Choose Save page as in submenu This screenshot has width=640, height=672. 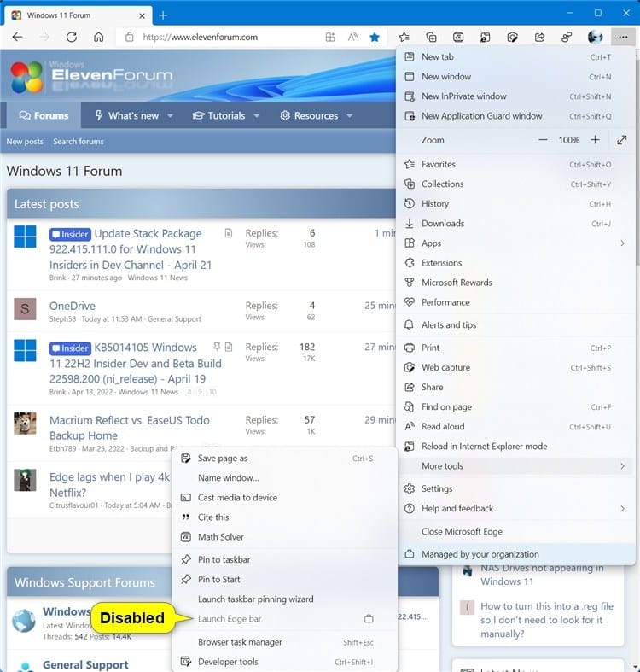click(x=284, y=459)
